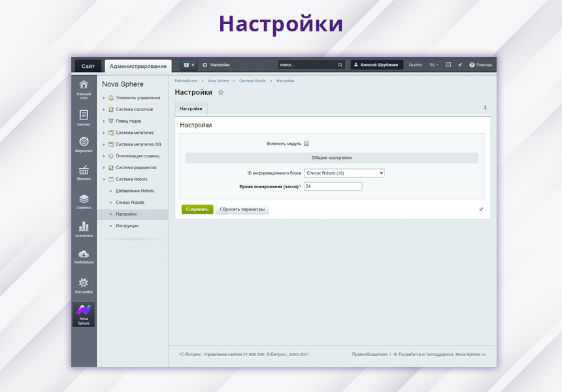Open the Контент section in sidebar

click(x=84, y=118)
